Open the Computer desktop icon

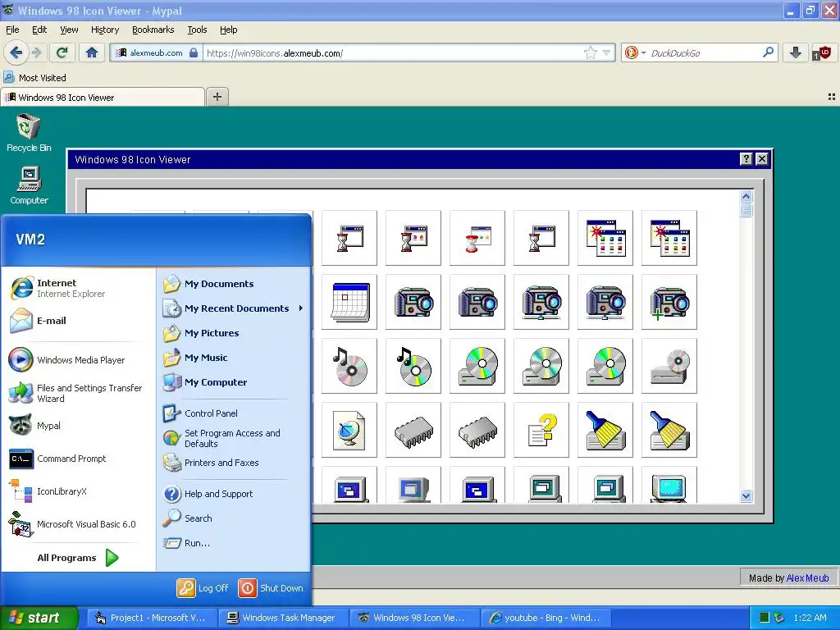coord(29,185)
